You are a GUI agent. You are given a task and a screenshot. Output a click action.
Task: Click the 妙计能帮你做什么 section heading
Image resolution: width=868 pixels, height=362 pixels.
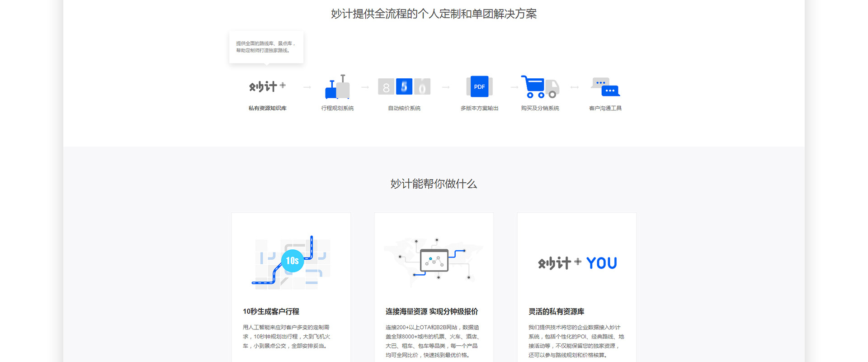[434, 184]
